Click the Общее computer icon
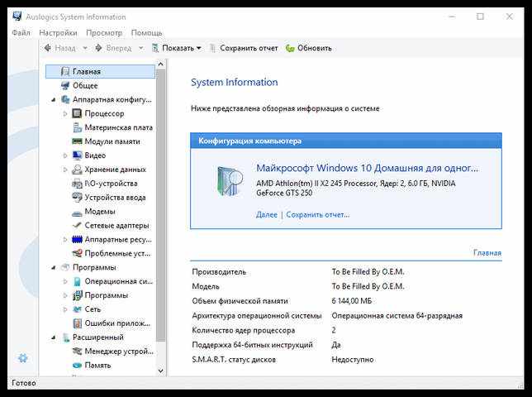The height and width of the screenshot is (397, 532). [x=65, y=85]
